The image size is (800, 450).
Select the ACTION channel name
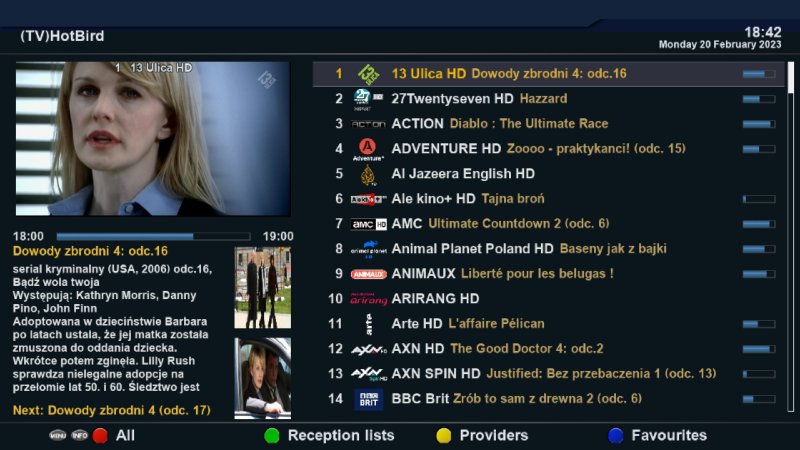click(x=417, y=124)
